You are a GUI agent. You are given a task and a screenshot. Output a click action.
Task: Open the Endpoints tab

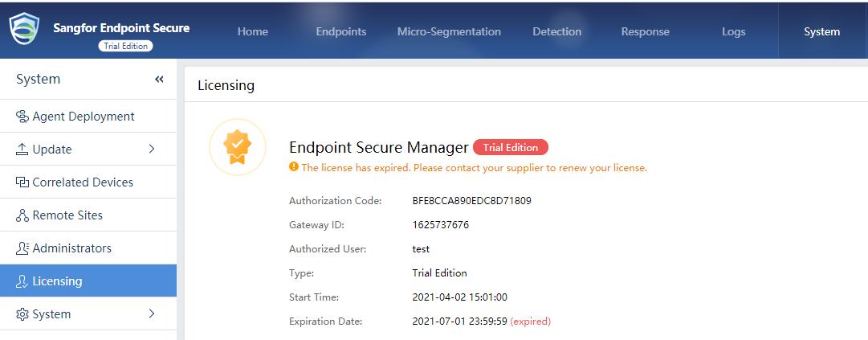(341, 31)
